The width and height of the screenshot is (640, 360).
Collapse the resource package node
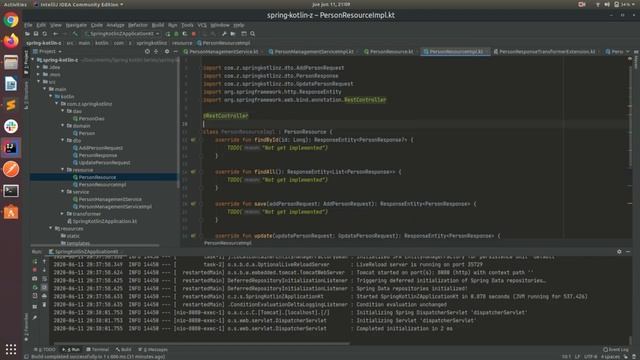[63, 170]
